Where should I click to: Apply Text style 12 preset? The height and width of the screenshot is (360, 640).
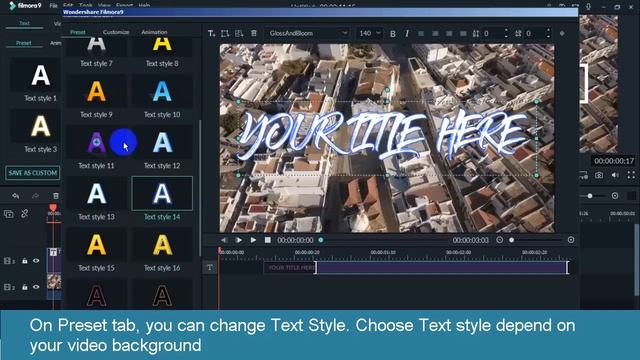coord(162,148)
